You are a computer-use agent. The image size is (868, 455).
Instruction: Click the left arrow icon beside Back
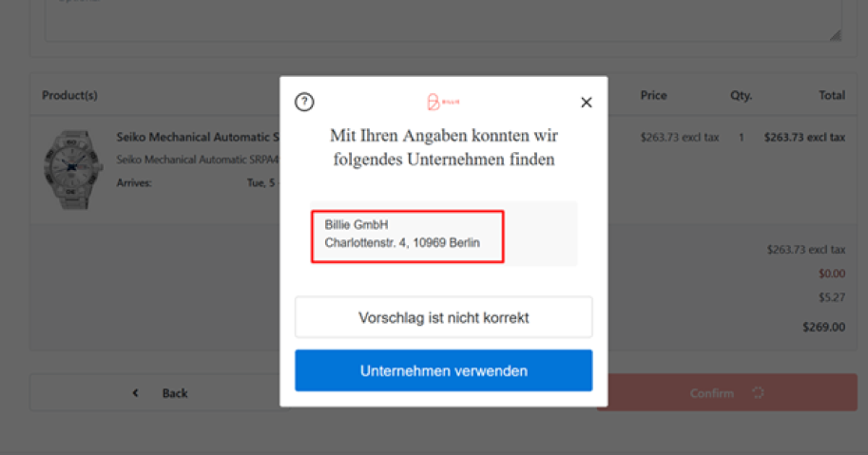(135, 393)
